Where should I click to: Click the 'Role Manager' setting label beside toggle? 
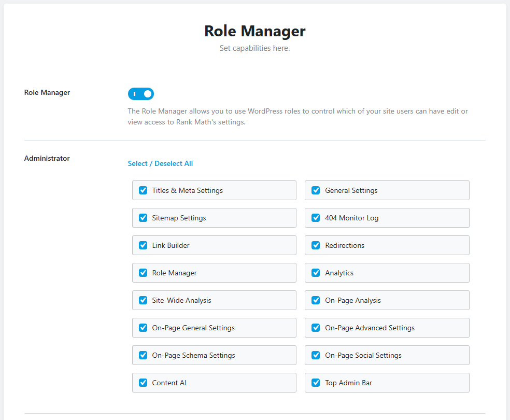[x=47, y=93]
